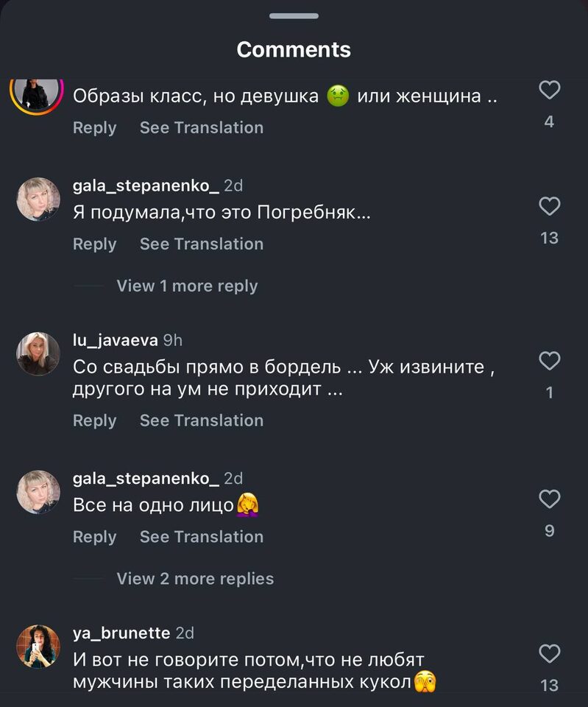Image resolution: width=588 pixels, height=707 pixels.
Task: Expand 'View 1 more reply'
Action: tap(187, 286)
